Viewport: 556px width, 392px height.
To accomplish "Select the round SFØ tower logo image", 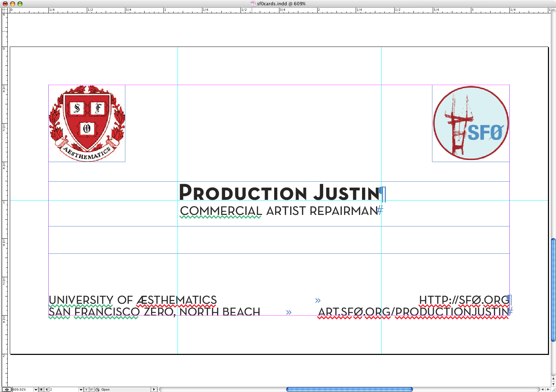I will 471,123.
